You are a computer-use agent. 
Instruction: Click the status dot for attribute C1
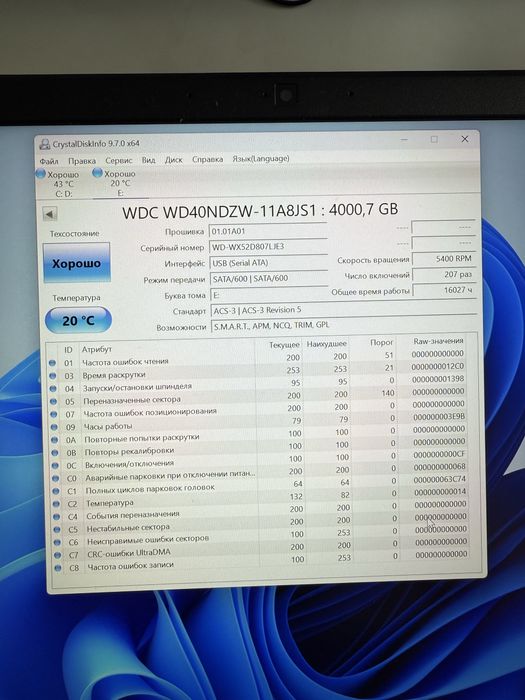(x=56, y=491)
